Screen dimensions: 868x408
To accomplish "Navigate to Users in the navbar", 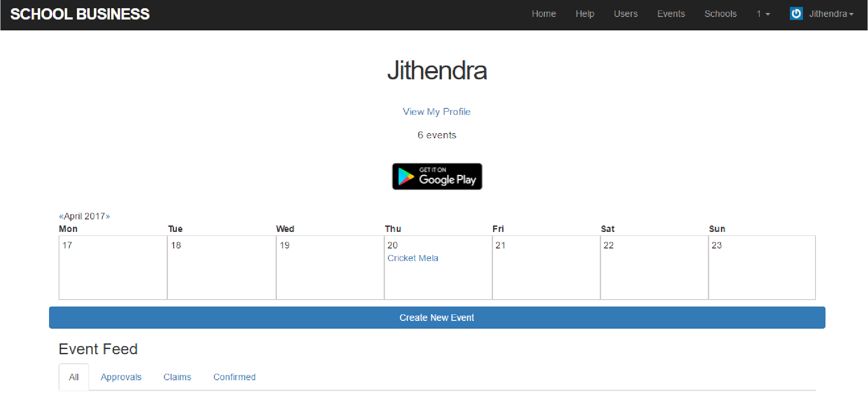I will coord(625,14).
